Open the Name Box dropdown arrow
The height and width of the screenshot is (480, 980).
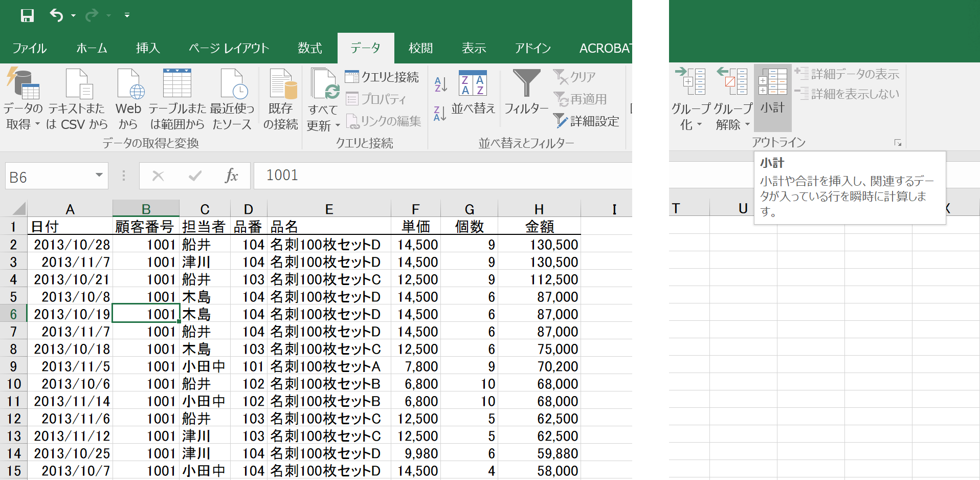(x=99, y=176)
